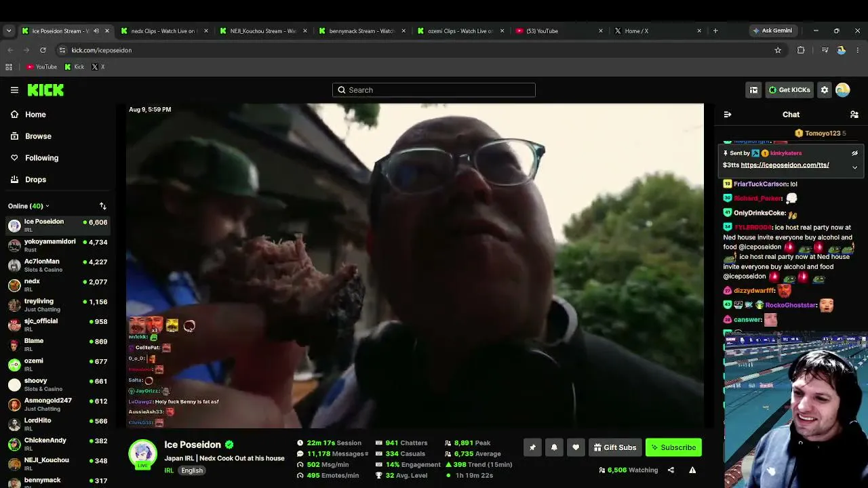The width and height of the screenshot is (868, 488).
Task: Open the settings gear in Kick header
Action: tap(825, 89)
